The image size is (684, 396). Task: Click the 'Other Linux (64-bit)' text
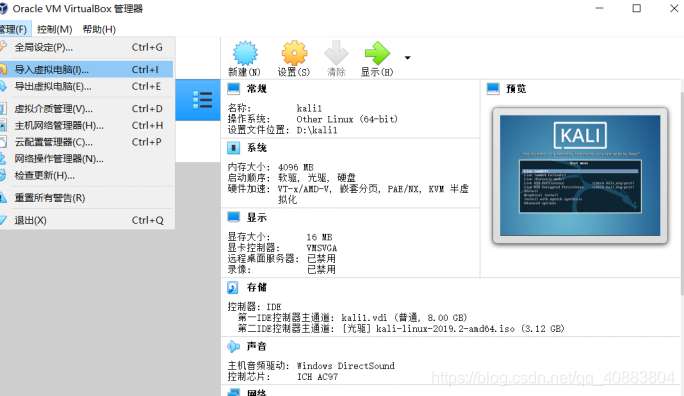pyautogui.click(x=347, y=119)
